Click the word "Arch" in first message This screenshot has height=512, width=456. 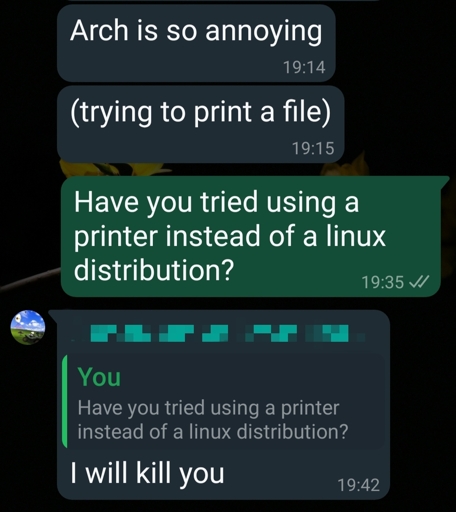point(99,30)
